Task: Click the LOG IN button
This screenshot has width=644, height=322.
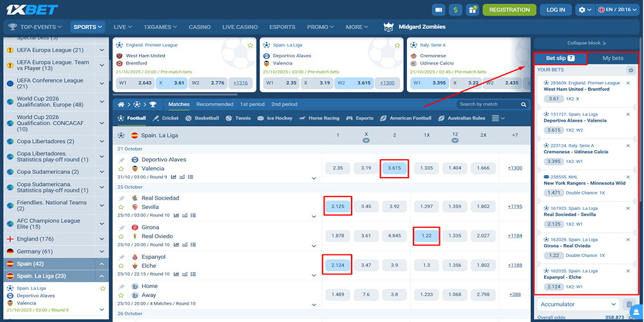Action: (x=556, y=10)
